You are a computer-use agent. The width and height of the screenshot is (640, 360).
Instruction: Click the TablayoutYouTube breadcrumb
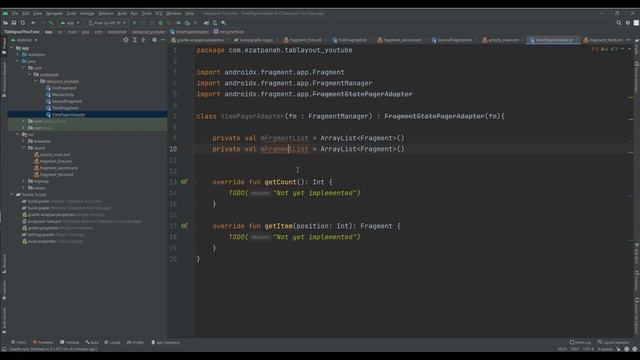[x=22, y=31]
